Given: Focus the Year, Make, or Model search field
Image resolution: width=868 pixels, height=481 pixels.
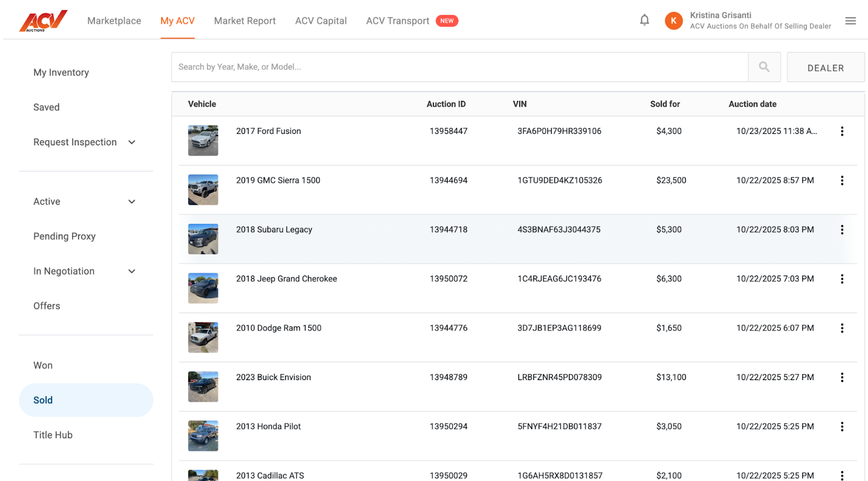Looking at the screenshot, I should coord(460,67).
